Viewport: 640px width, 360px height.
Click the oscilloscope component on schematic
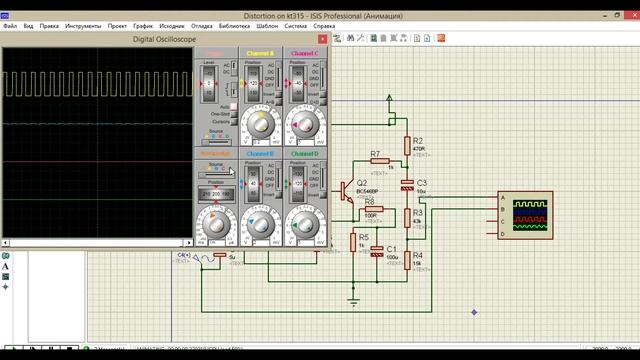525,215
